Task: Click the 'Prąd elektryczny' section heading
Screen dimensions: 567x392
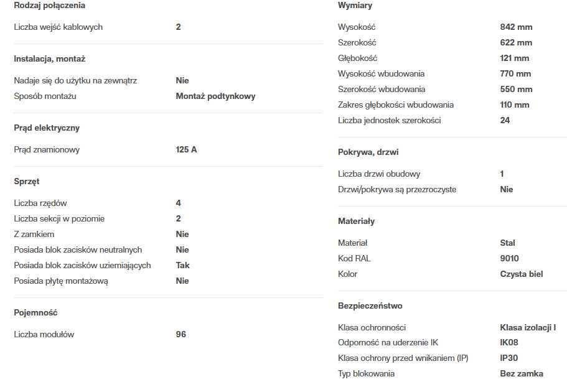Action: tap(47, 128)
